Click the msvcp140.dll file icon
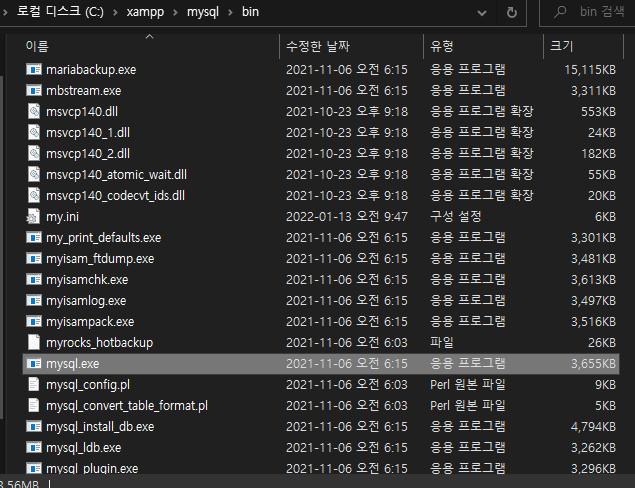 pos(34,111)
